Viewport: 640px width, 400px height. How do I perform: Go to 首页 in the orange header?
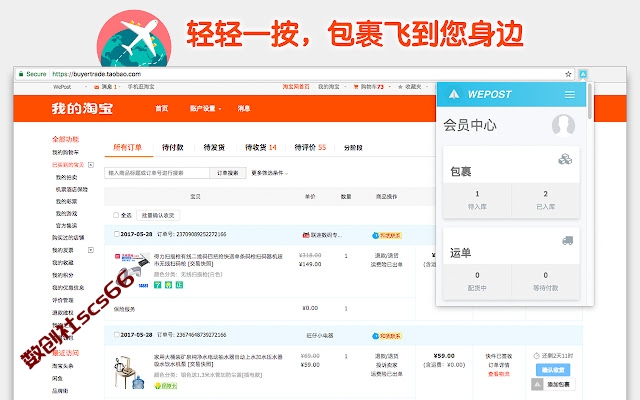[162, 109]
